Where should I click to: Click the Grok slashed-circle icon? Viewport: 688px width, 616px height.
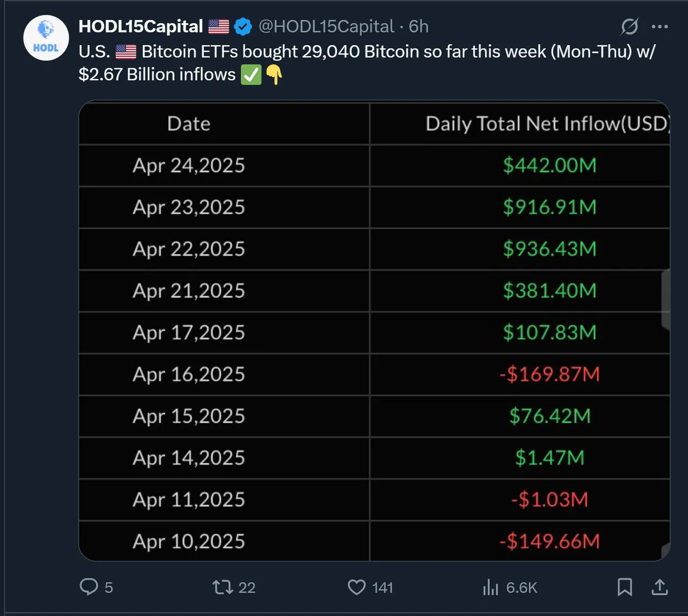[629, 26]
